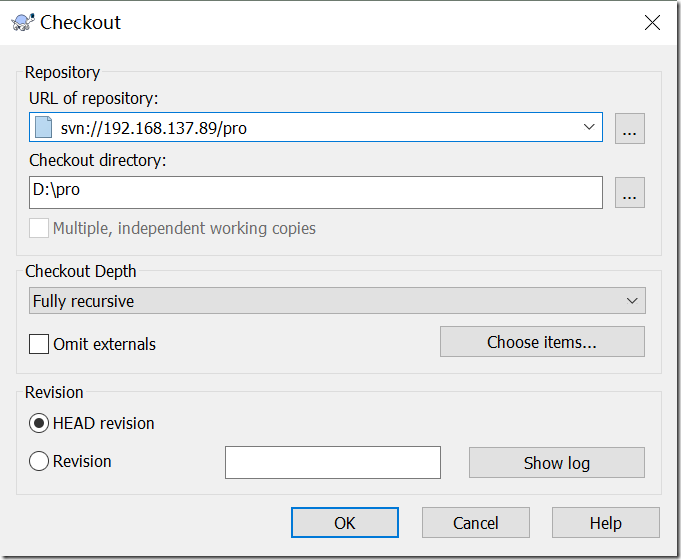Select the Revision radio button
The image size is (681, 560).
point(39,461)
